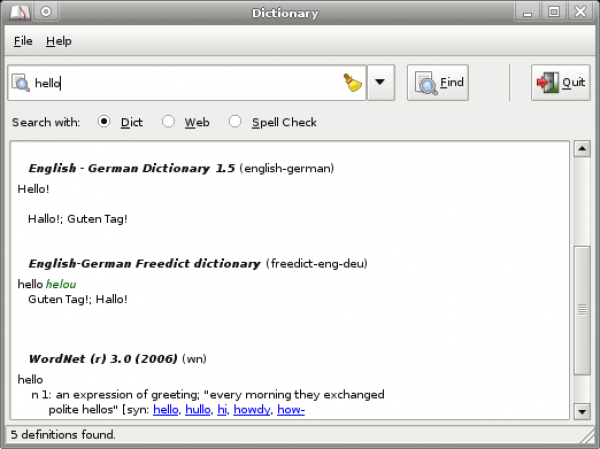The image size is (600, 449).
Task: Click the Find button
Action: 438,82
